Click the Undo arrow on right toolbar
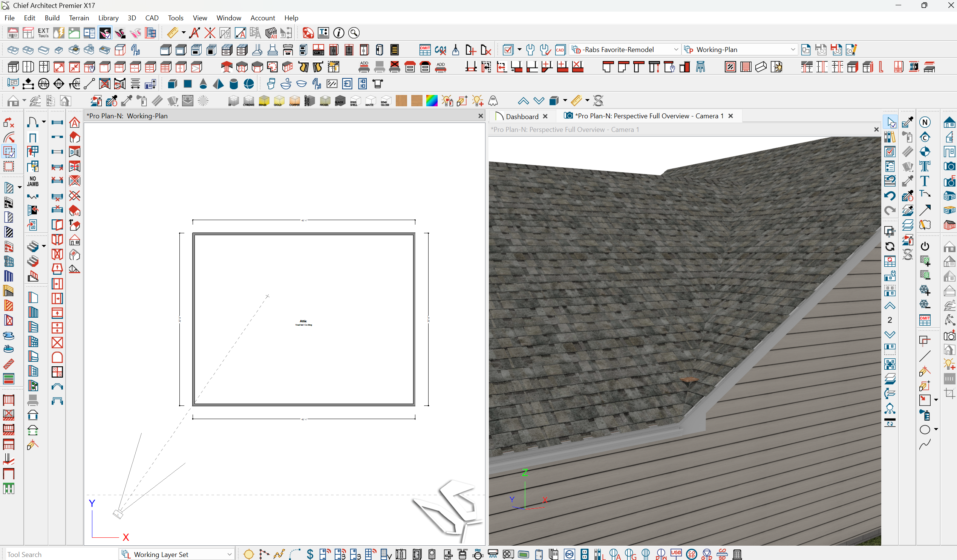This screenshot has width=957, height=560. [890, 196]
